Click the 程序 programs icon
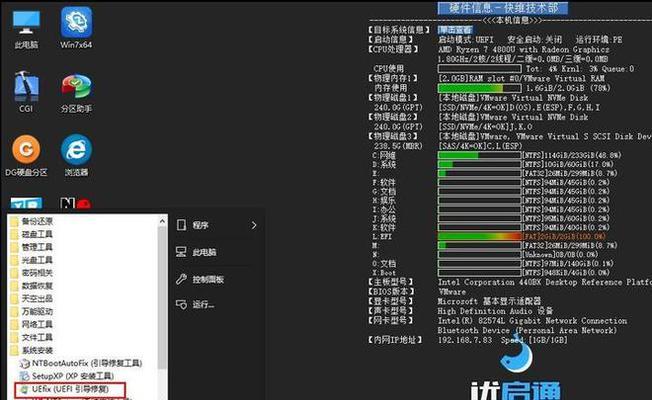This screenshot has width=652, height=400. click(181, 225)
